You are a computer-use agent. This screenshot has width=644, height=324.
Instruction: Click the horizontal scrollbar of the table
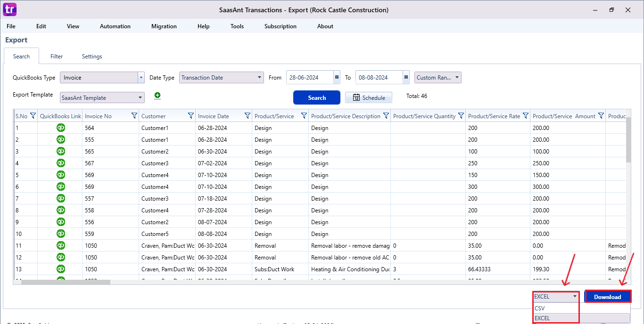click(x=66, y=282)
